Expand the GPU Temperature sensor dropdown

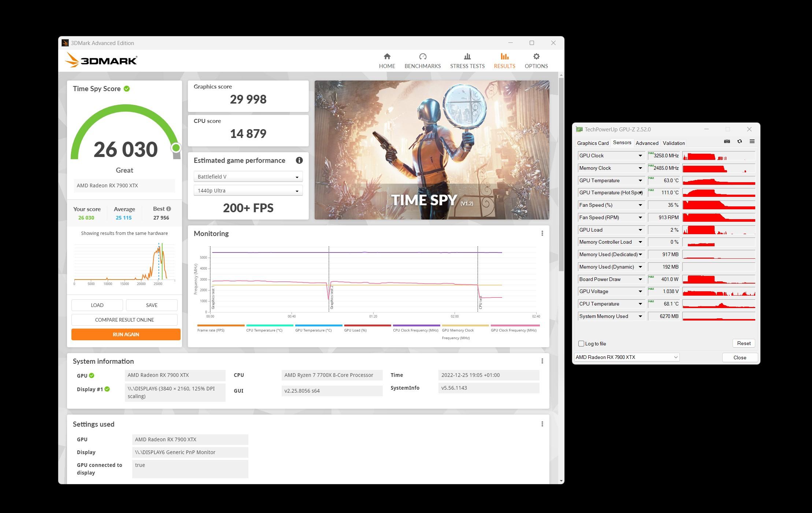640,181
